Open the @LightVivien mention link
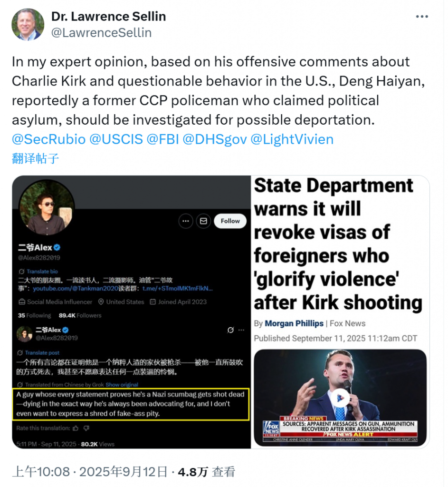 pos(292,139)
